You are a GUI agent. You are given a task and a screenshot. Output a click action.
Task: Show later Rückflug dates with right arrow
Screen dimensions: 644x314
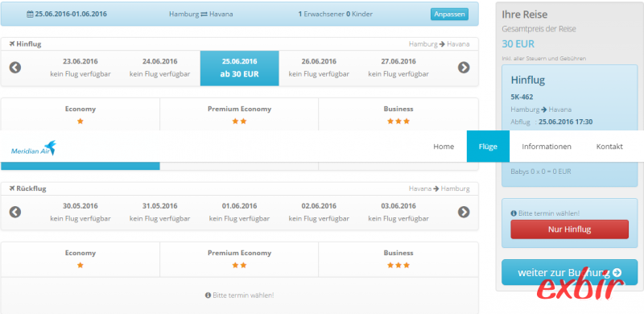(x=464, y=212)
